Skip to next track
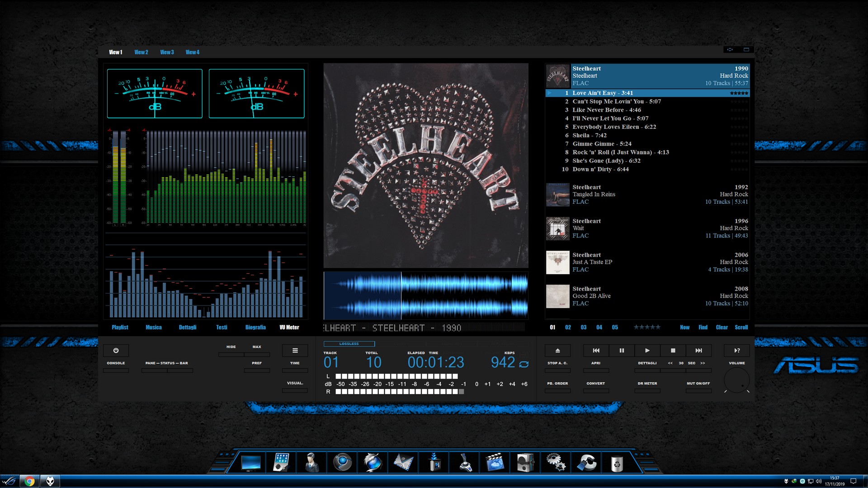Viewport: 868px width, 488px height. coord(698,351)
